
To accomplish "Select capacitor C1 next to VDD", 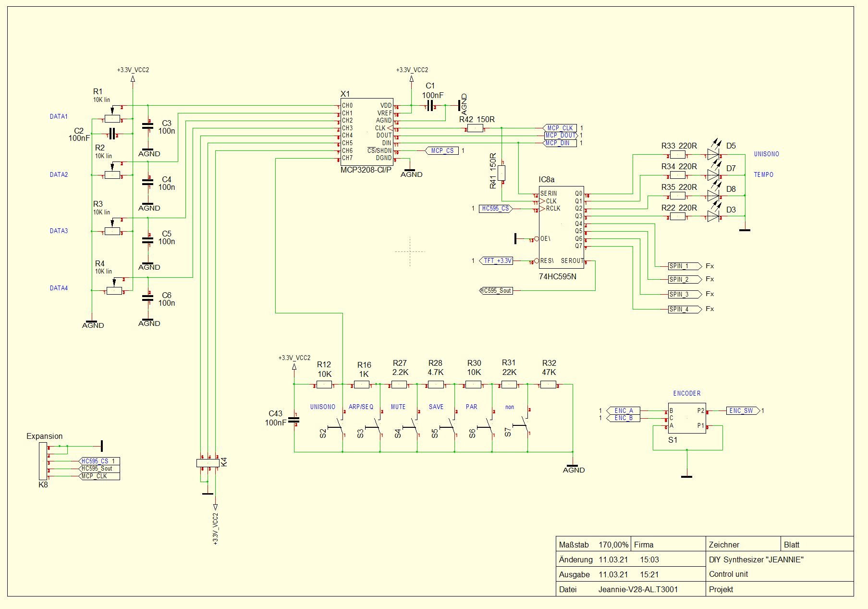I will (430, 106).
